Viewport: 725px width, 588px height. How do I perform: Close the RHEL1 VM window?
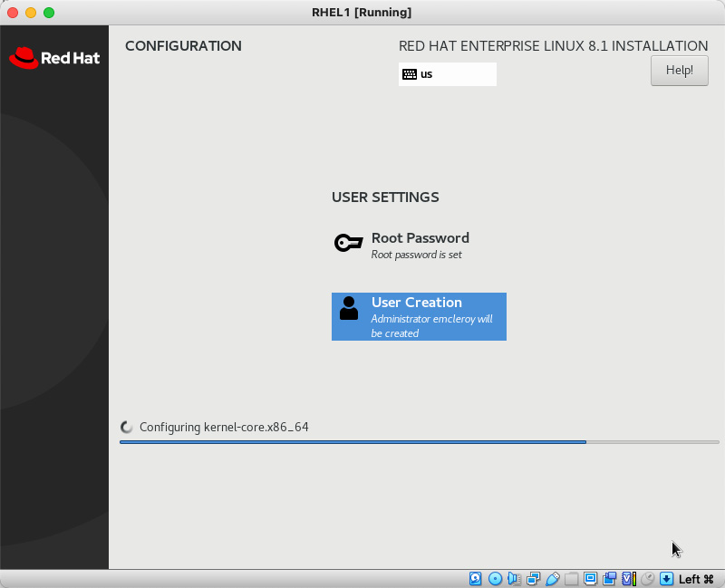(13, 13)
